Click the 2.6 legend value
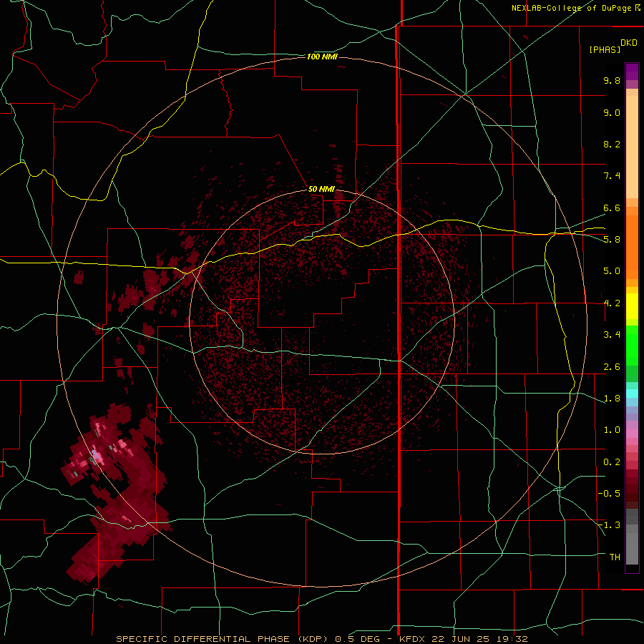 pyautogui.click(x=612, y=367)
